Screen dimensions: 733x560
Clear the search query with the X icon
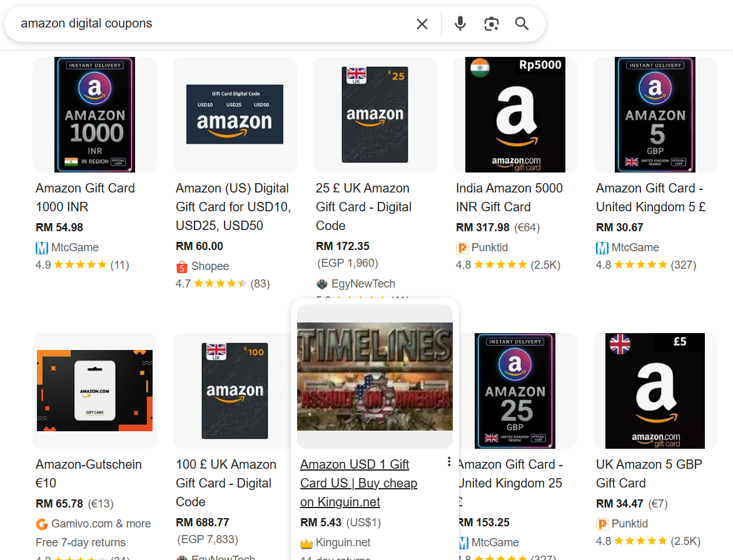(x=422, y=24)
